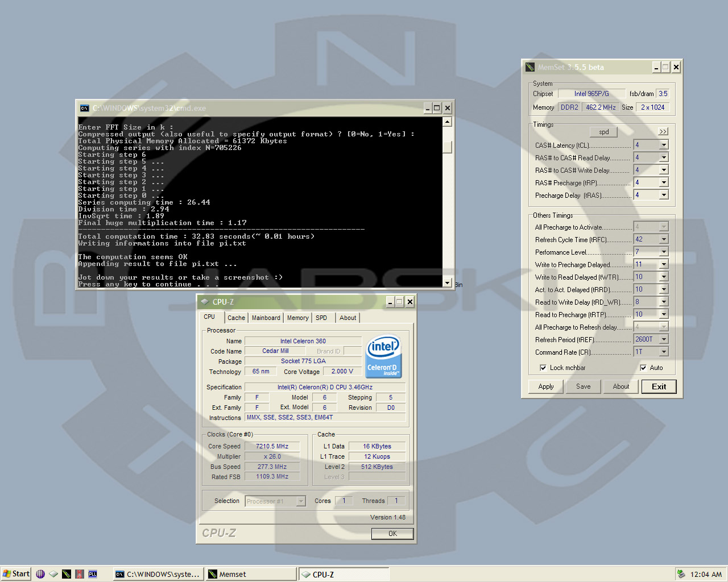
Task: Click the 12:04 AM taskbar clock
Action: 706,574
